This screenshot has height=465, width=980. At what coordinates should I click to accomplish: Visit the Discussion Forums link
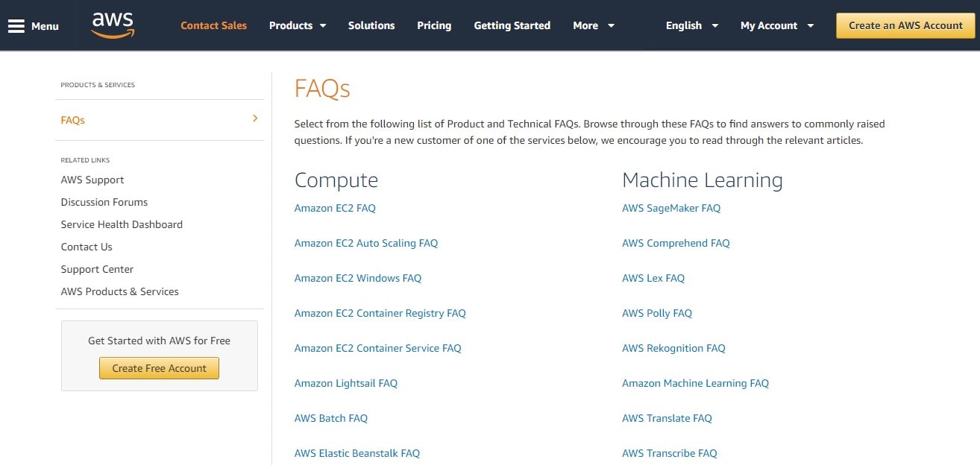104,202
